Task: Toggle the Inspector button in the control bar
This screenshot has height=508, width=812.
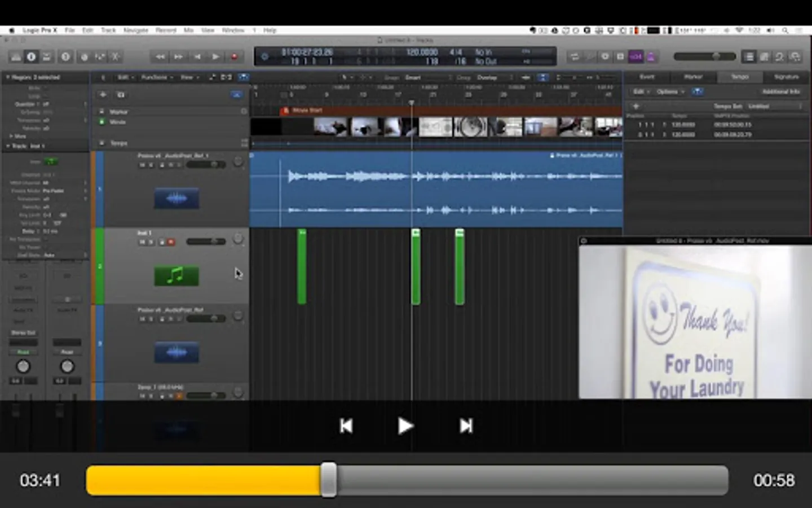Action: (x=31, y=57)
